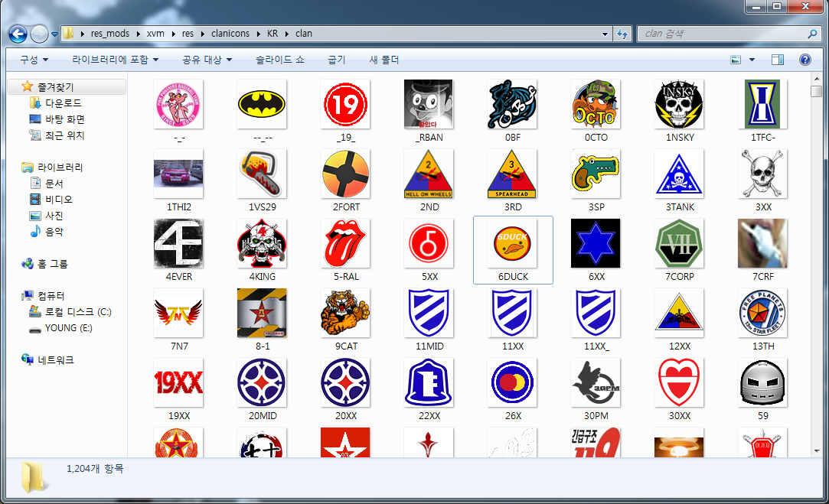This screenshot has height=504, width=829.
Task: Select the 5-RAL tongue icon
Action: click(x=345, y=243)
